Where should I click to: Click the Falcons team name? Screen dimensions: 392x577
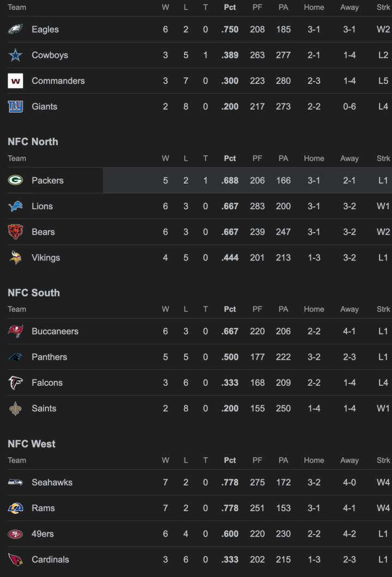pyautogui.click(x=47, y=382)
